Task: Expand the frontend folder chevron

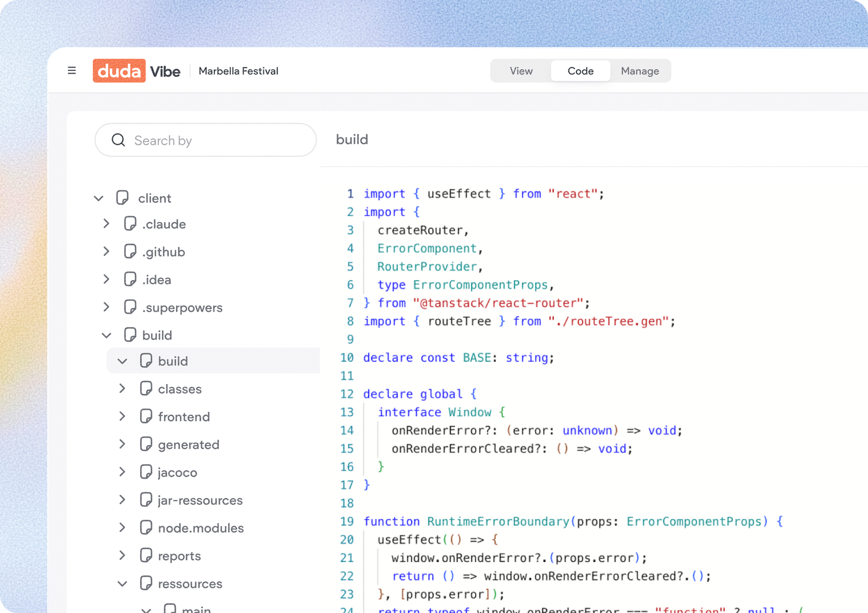Action: 122,416
